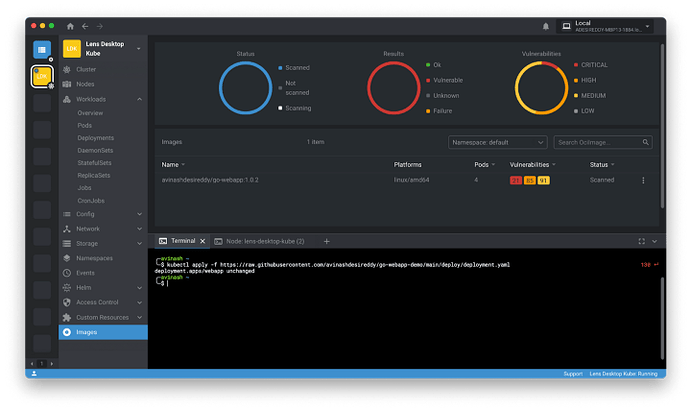The image size is (690, 411).
Task: Open Deployments in the sidebar
Action: pyautogui.click(x=95, y=138)
